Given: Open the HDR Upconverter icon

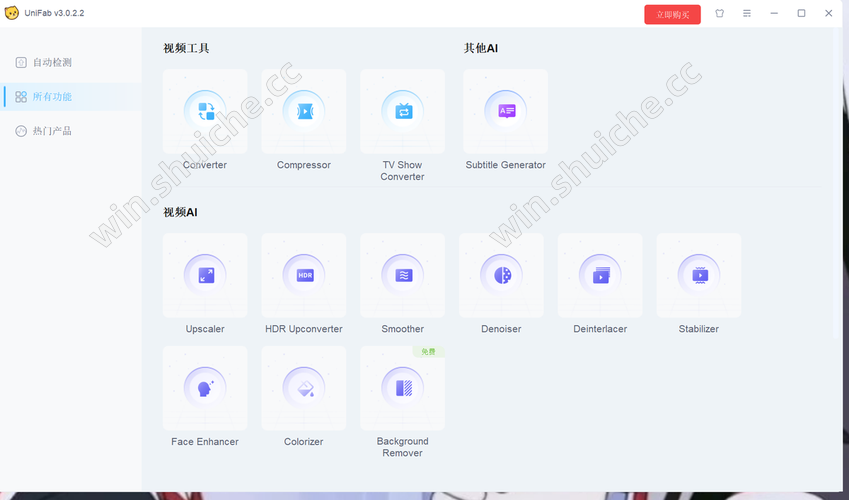Looking at the screenshot, I should [x=304, y=275].
